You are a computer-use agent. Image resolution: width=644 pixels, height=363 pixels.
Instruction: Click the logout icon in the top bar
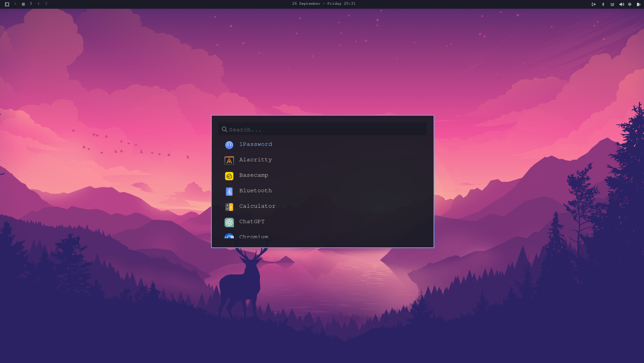pyautogui.click(x=594, y=4)
